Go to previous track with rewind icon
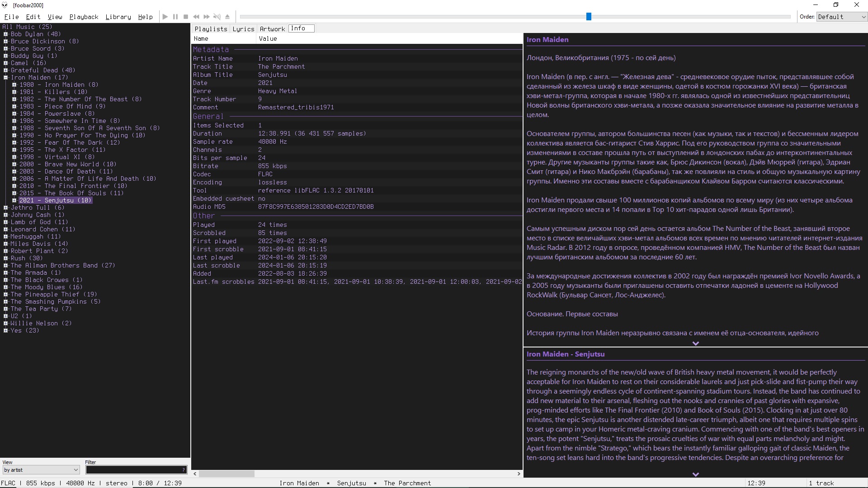The height and width of the screenshot is (488, 868). [x=196, y=17]
